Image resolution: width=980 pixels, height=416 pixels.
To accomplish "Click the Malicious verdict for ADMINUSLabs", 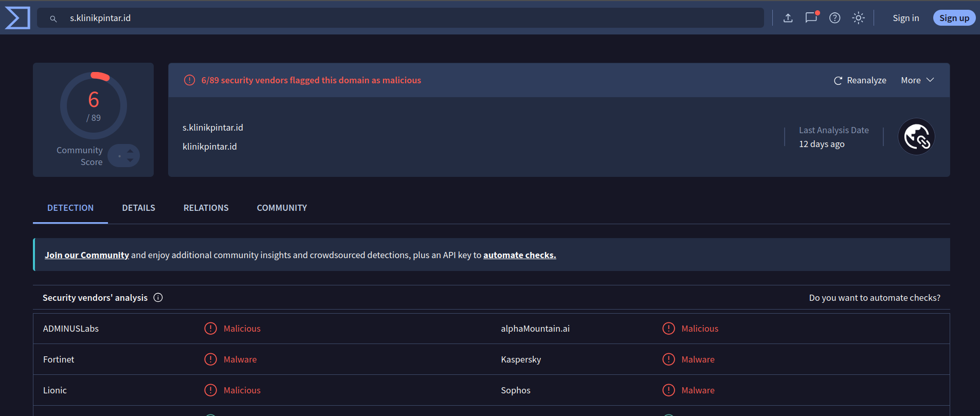I will tap(242, 329).
